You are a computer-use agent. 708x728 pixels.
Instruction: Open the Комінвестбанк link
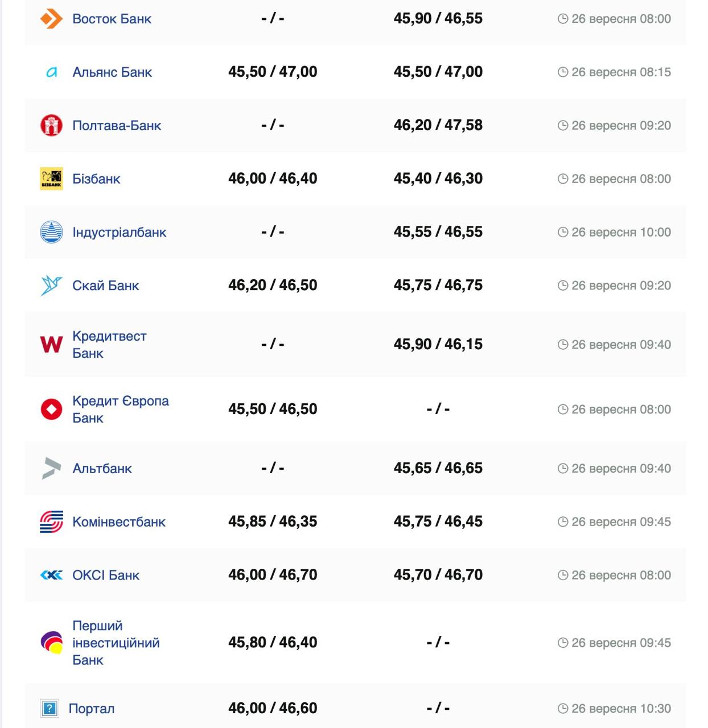point(119,522)
